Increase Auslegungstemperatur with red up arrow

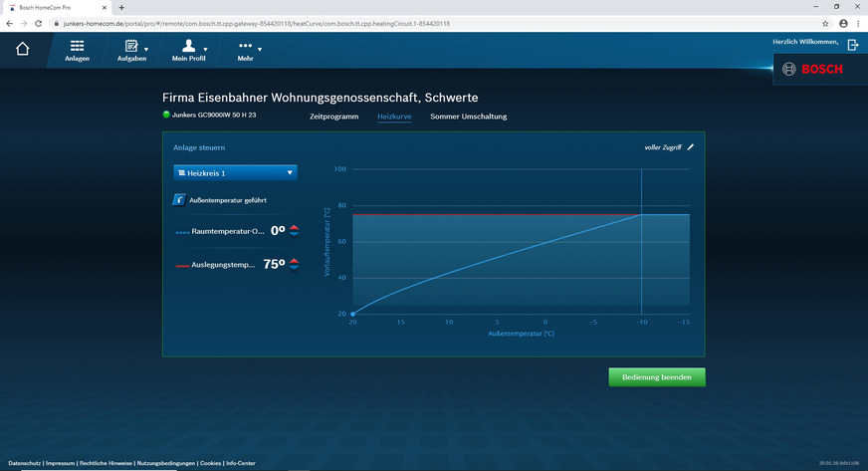pos(294,261)
